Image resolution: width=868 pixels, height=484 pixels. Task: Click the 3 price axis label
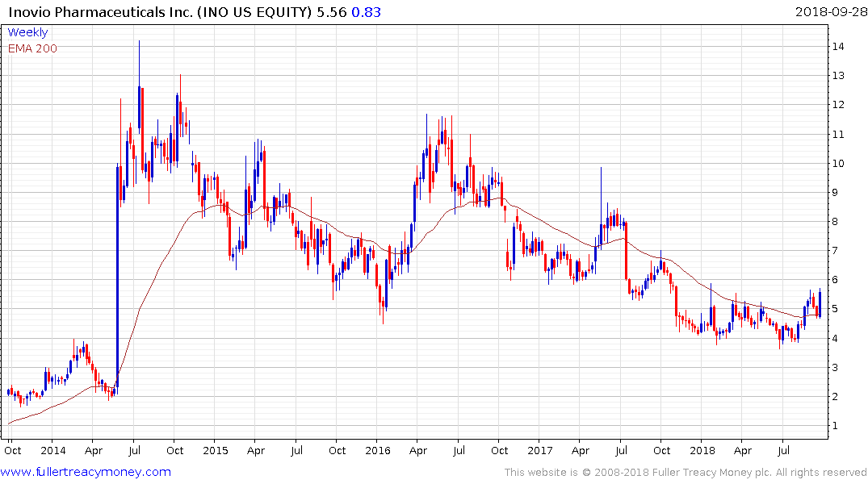click(836, 367)
